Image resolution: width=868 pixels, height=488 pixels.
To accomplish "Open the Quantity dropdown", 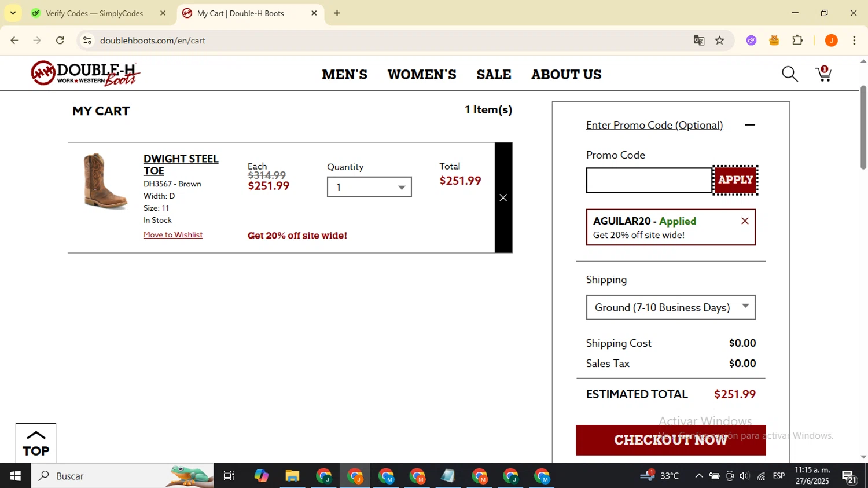I will [369, 187].
